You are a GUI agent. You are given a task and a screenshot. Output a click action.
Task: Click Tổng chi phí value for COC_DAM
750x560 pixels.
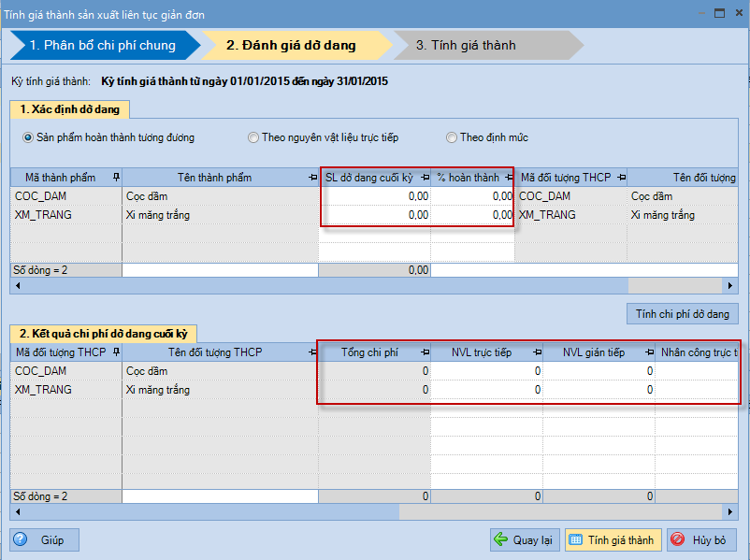coord(374,371)
